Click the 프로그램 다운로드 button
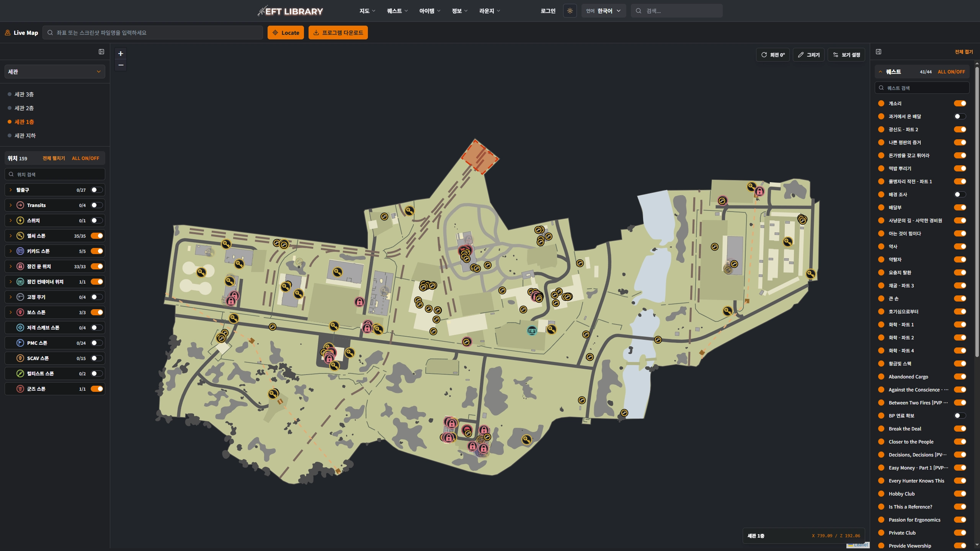Screen dimensions: 980x551 [338, 33]
